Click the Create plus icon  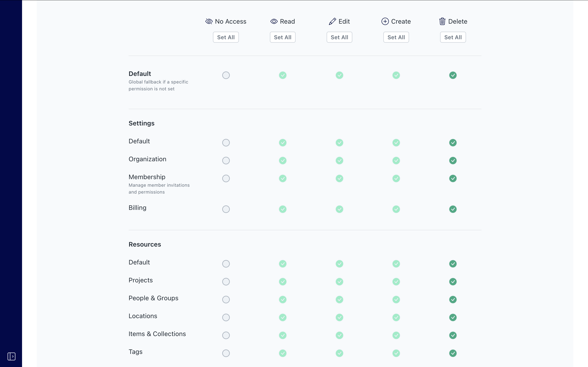click(x=385, y=21)
